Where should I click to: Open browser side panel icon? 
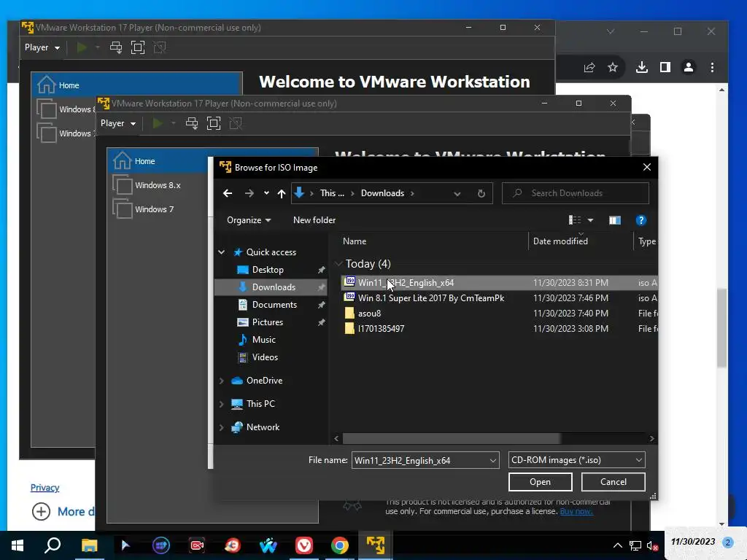pyautogui.click(x=665, y=68)
